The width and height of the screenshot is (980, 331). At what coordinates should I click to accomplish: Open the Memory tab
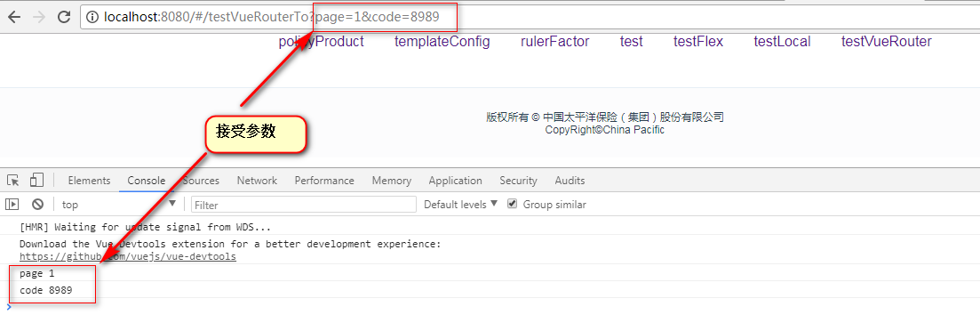coord(392,181)
